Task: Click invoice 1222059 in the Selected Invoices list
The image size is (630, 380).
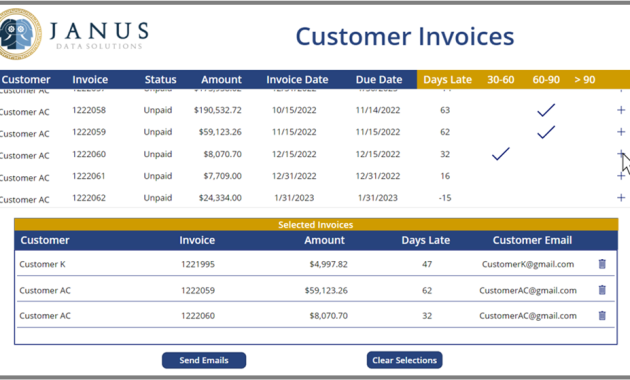Action: click(198, 290)
